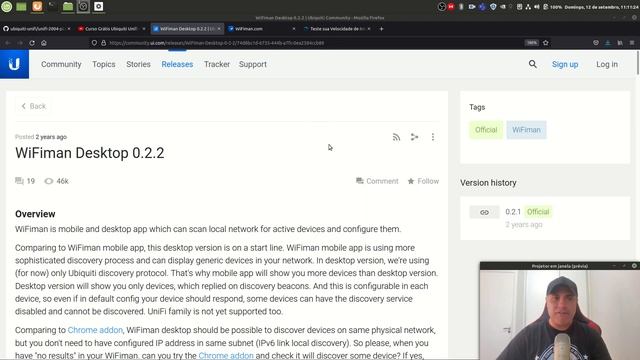
Task: Click the Firefox home button
Action: (44, 43)
